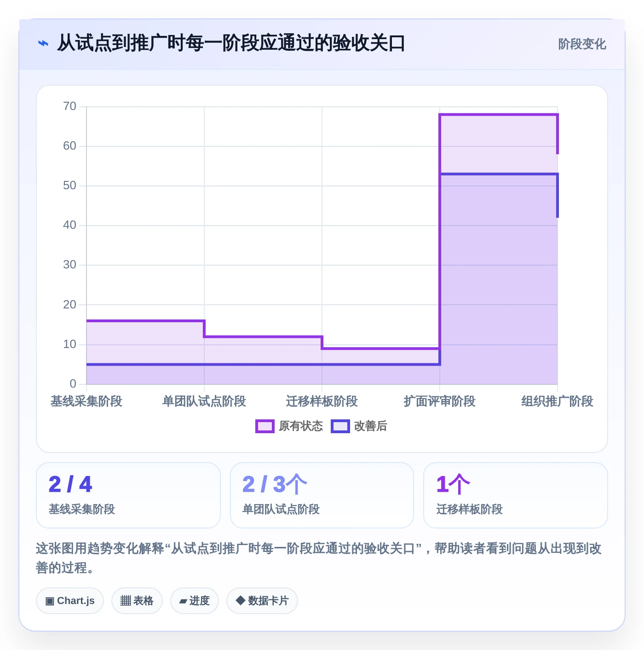This screenshot has height=650, width=644.
Task: Select the 表格 tag chip
Action: pos(137,601)
